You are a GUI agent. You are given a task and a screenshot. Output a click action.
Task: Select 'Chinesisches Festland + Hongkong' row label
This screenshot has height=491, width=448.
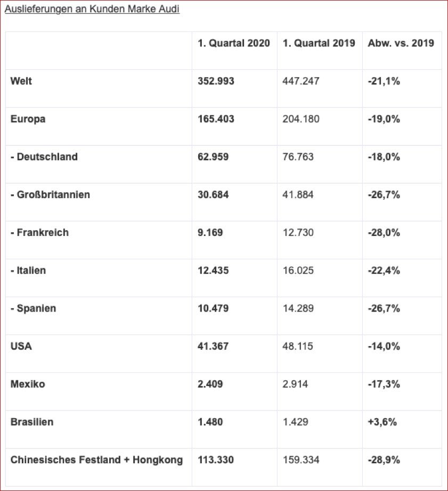(96, 460)
